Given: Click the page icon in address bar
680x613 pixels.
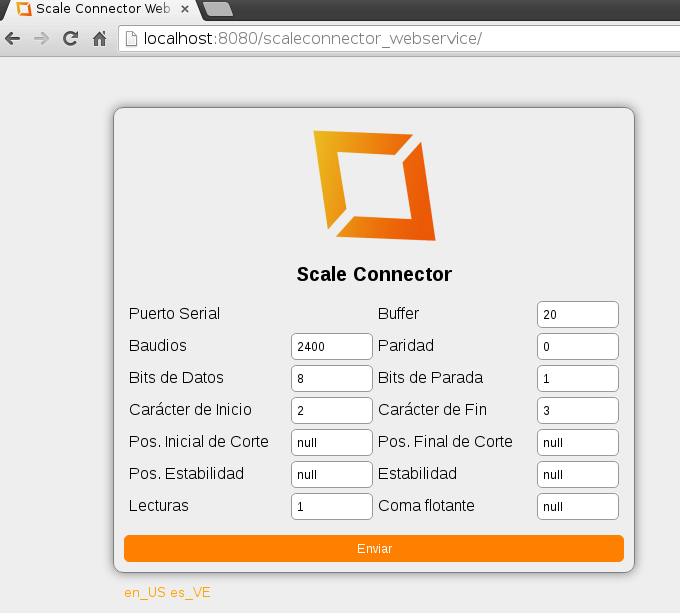Looking at the screenshot, I should pyautogui.click(x=131, y=39).
